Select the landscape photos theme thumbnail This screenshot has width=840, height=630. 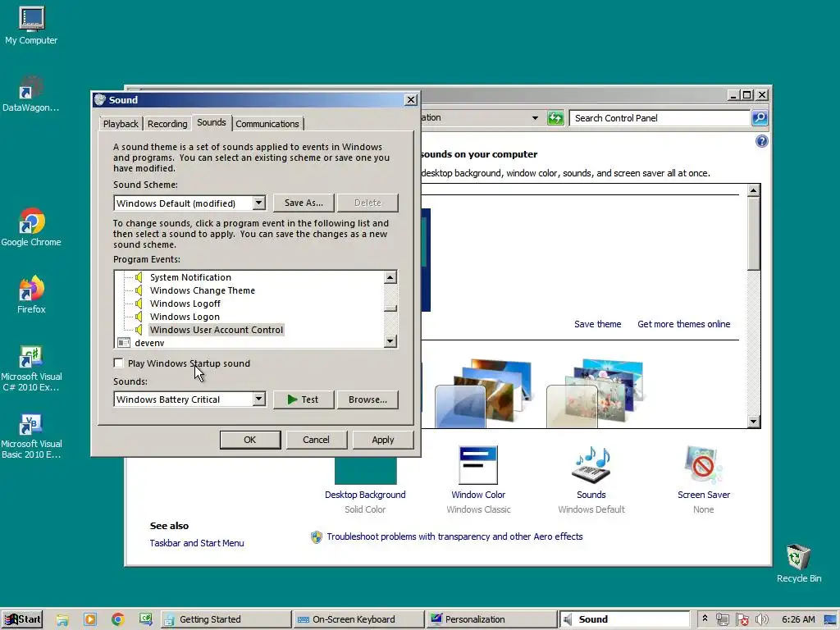tap(485, 393)
